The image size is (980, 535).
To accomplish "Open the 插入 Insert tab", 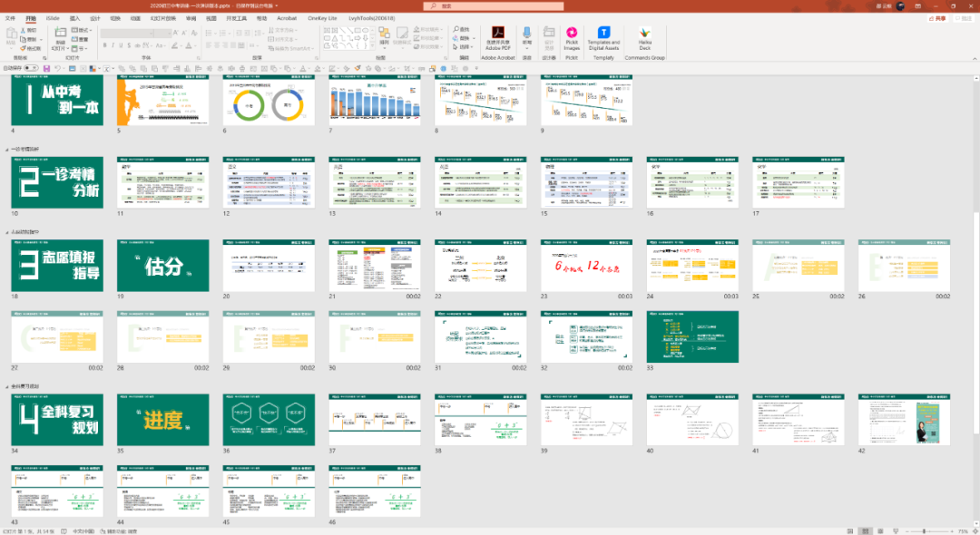I will (75, 19).
